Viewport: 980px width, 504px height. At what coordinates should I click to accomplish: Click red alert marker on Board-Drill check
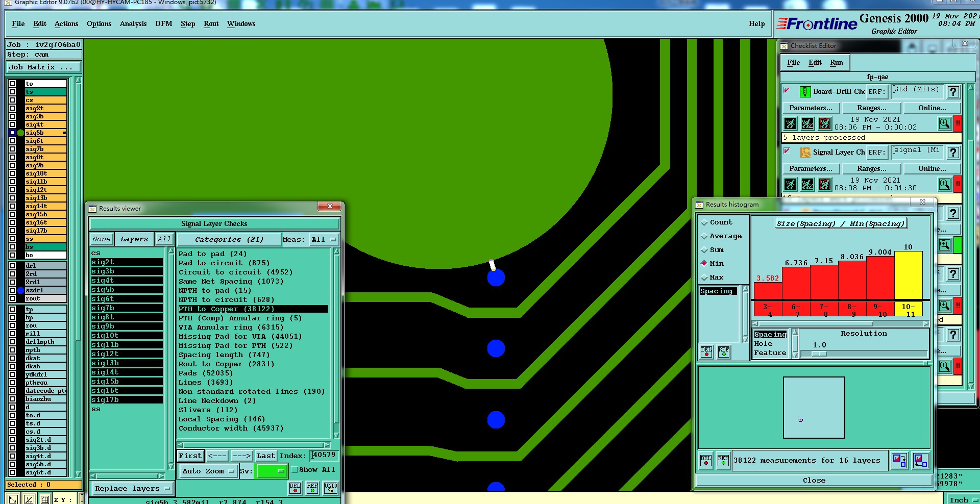pos(958,123)
